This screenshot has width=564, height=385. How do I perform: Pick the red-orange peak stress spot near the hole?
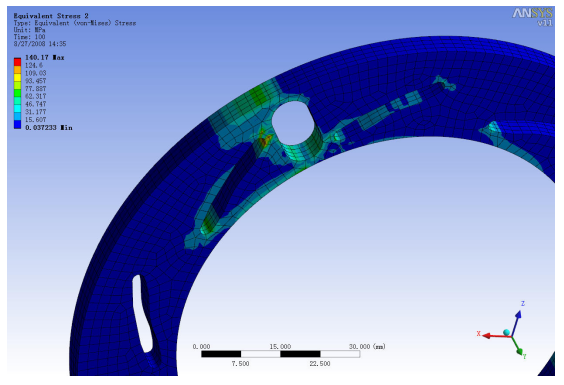(x=264, y=141)
